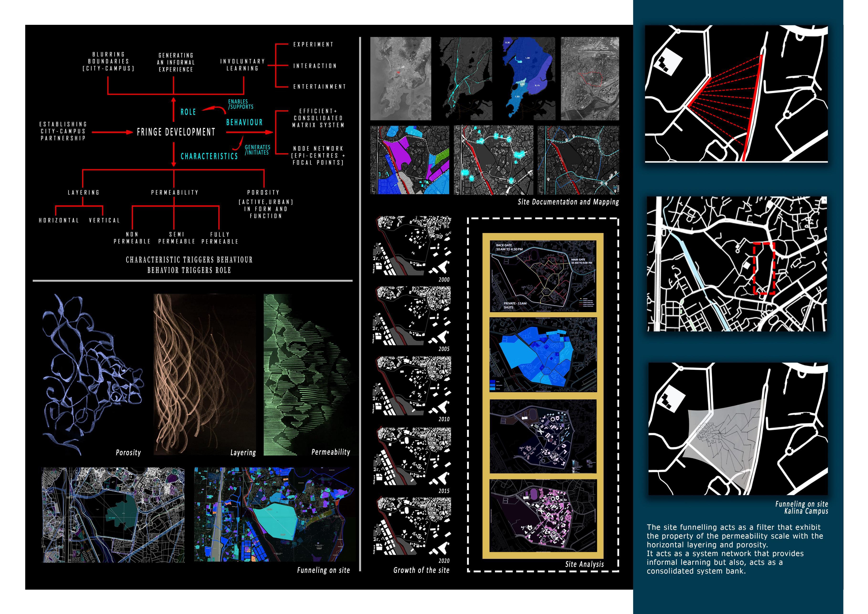Click CHARACTERISTIC TRIGGERS BEHAVIOUR line
The height and width of the screenshot is (614, 868).
[189, 260]
